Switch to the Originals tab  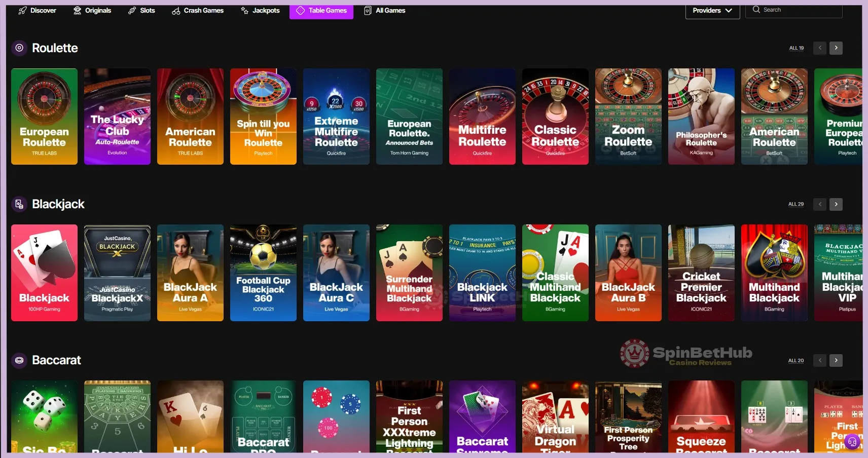tap(92, 10)
